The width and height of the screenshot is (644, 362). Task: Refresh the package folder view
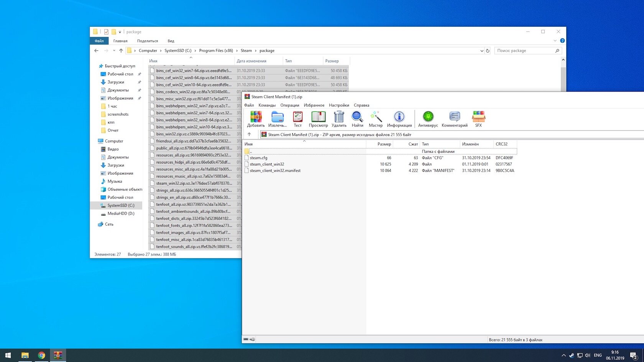click(x=488, y=51)
